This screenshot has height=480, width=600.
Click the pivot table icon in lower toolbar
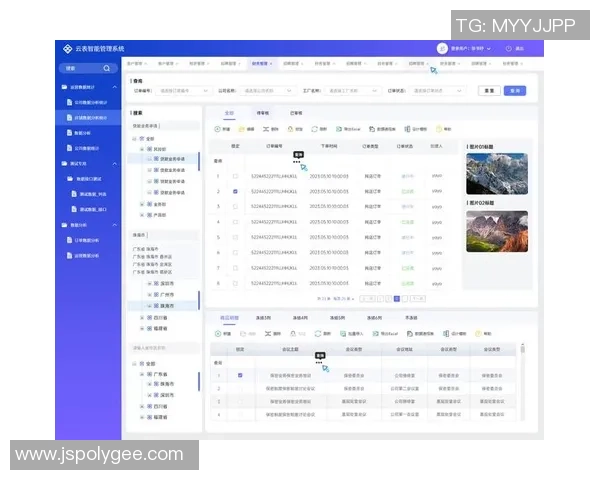point(409,334)
